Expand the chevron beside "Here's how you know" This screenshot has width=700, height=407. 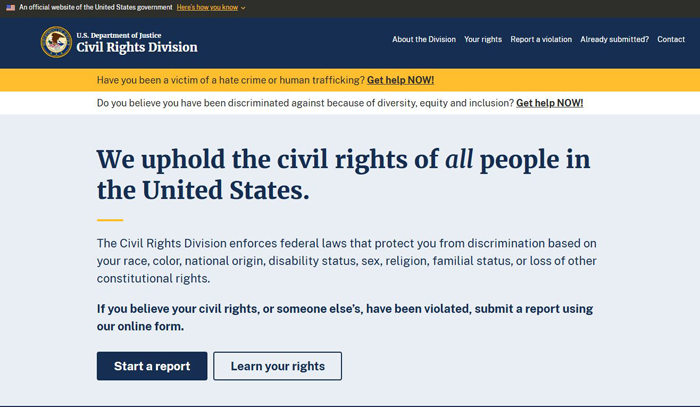coord(243,8)
